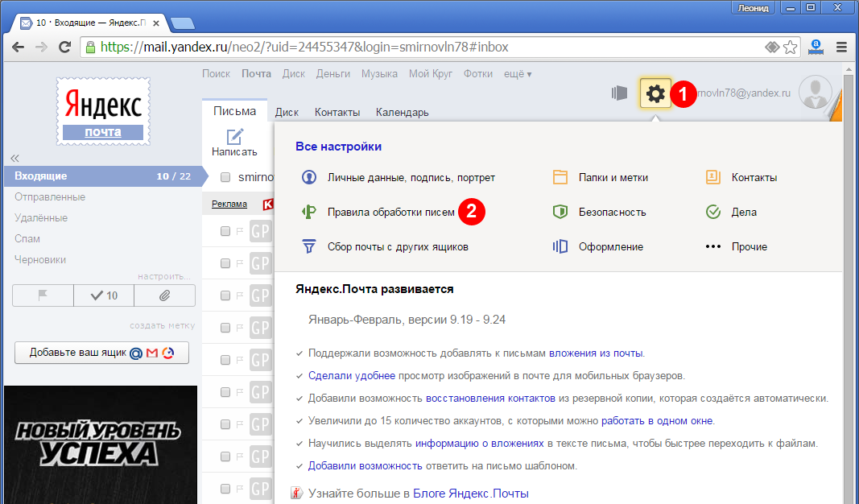Screen dimensions: 859x504
Task: Click the three dots Прочие icon
Action: 712,246
